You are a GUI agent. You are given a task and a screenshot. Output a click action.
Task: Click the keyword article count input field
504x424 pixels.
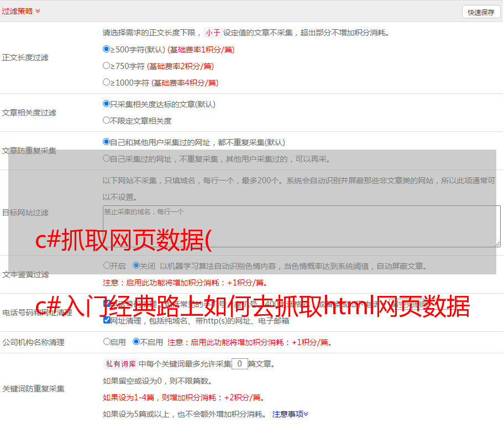[x=239, y=364]
